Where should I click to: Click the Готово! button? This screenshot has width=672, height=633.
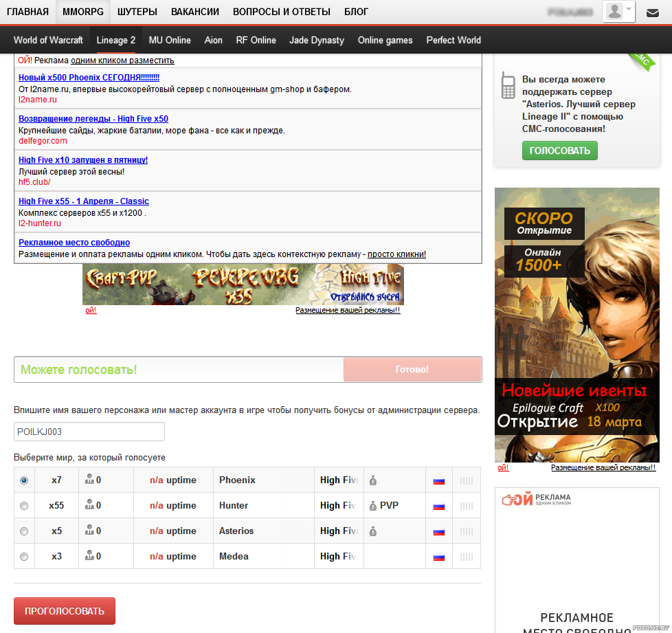[412, 370]
